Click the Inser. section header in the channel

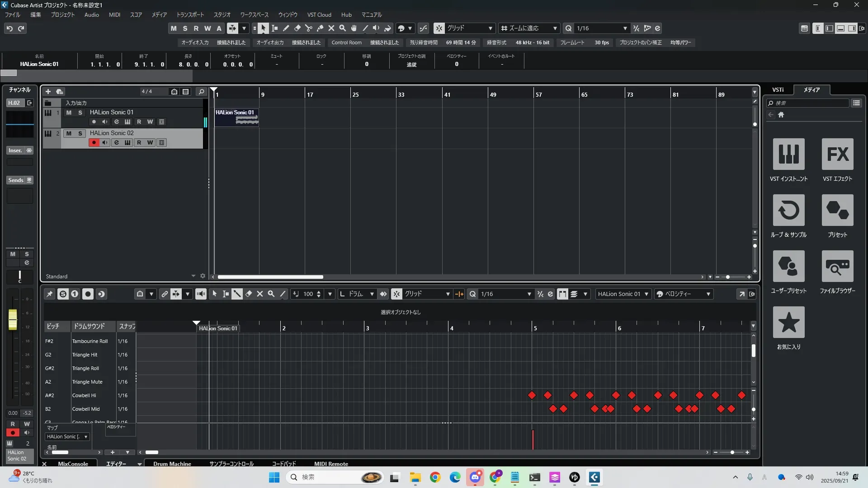click(x=15, y=150)
